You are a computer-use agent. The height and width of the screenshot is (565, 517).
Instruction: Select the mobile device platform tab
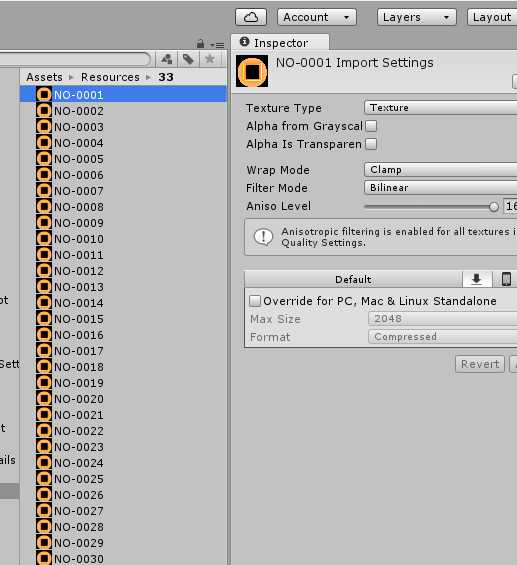click(x=506, y=280)
